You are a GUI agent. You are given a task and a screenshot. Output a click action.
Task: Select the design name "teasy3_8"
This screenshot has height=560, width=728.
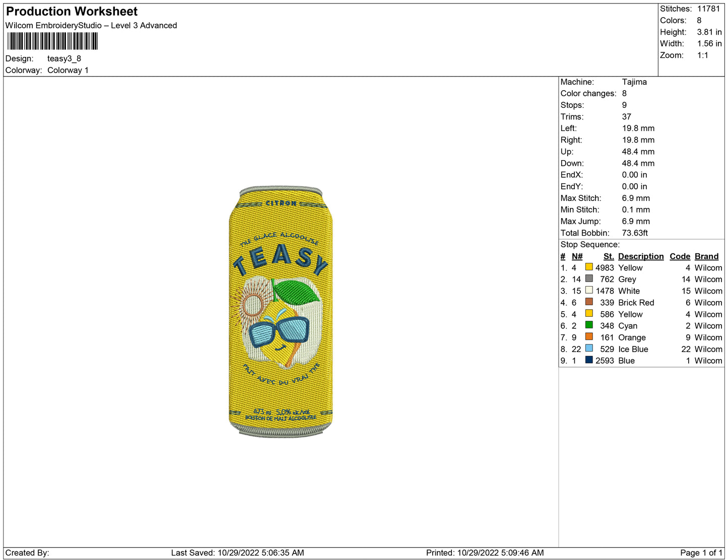(64, 58)
